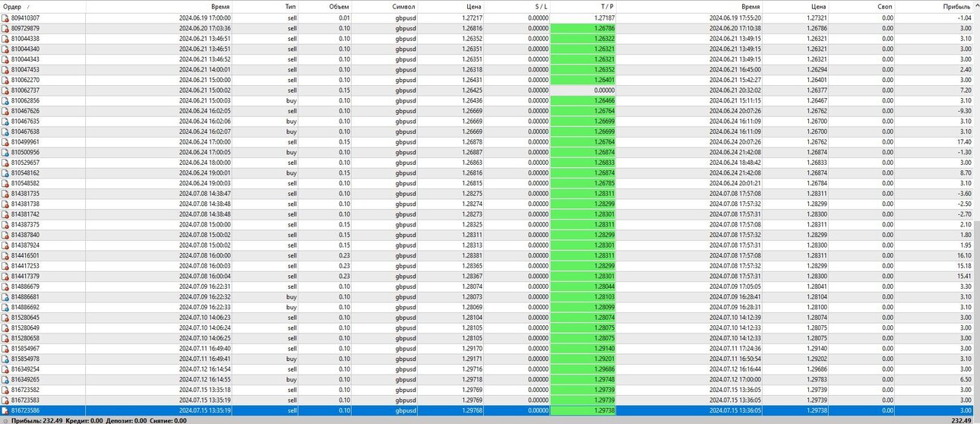Click the order icon beside 809729879
Image resolution: width=980 pixels, height=424 pixels.
(x=5, y=28)
